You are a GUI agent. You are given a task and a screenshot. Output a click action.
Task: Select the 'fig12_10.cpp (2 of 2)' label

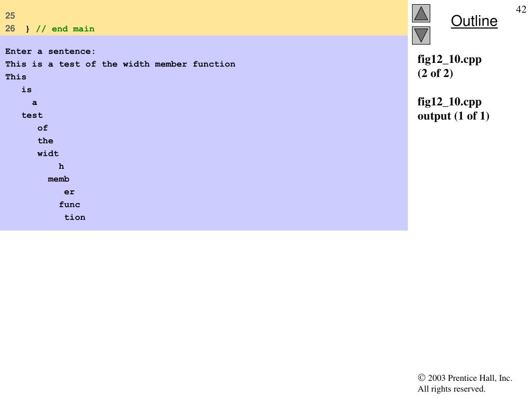tap(449, 66)
